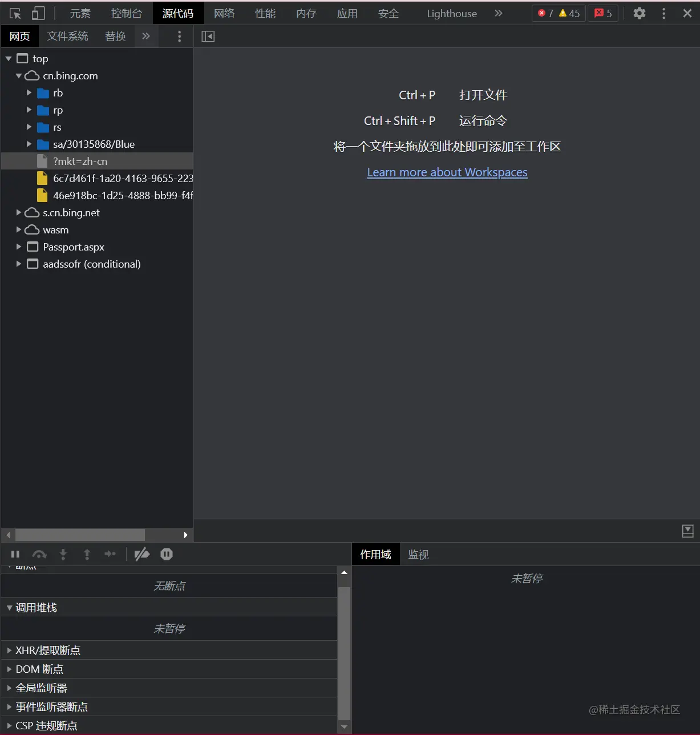Click the red error count badge

click(x=545, y=13)
